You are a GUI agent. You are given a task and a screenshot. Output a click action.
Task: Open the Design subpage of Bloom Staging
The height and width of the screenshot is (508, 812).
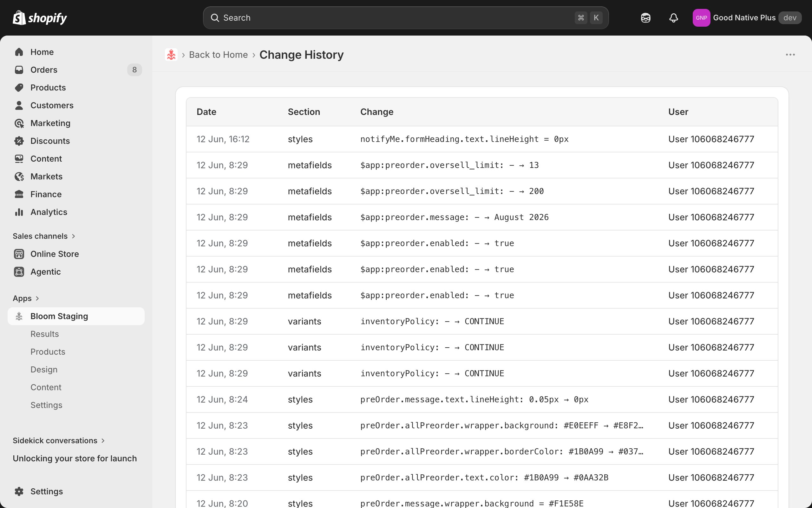44,370
